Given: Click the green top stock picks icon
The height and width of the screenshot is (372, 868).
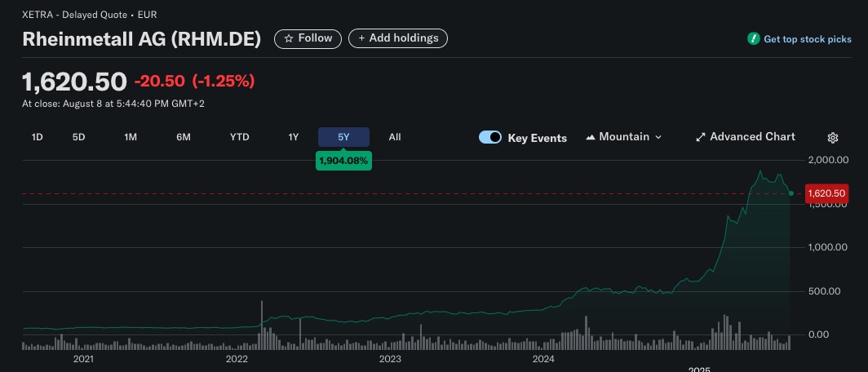Looking at the screenshot, I should [754, 39].
